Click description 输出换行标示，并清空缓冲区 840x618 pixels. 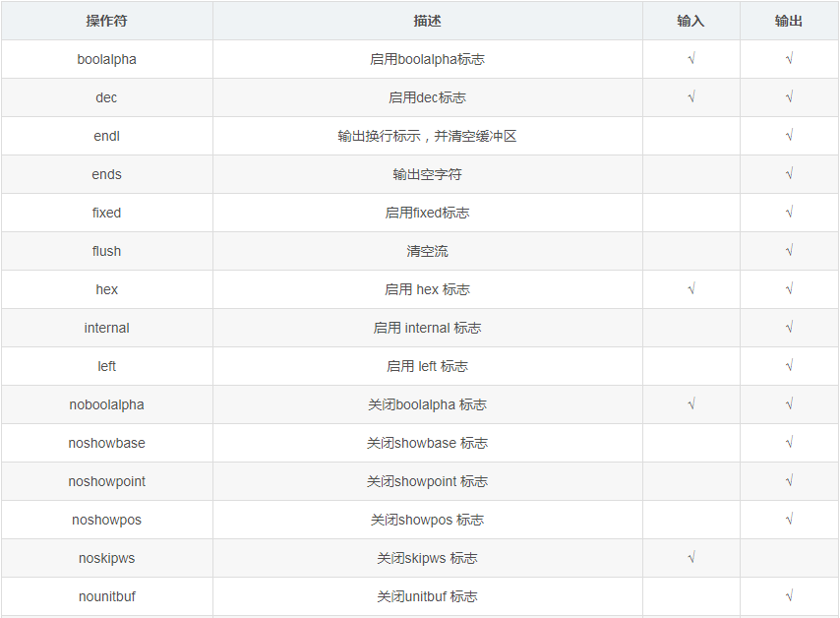click(x=428, y=136)
